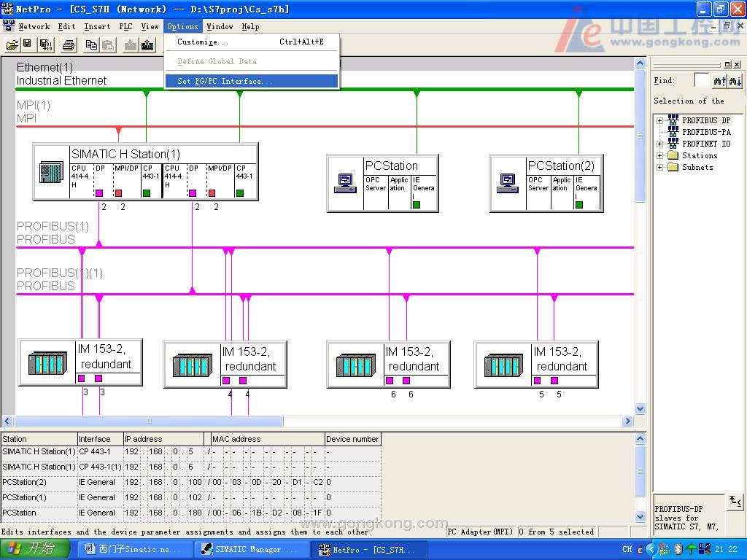Select the PCStation(2) row in table

point(190,483)
